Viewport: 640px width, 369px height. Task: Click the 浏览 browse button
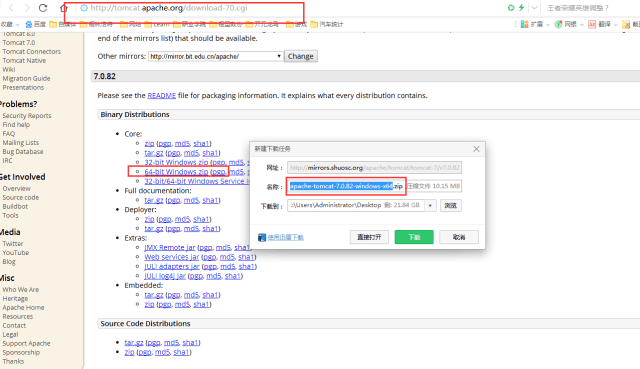(x=451, y=205)
